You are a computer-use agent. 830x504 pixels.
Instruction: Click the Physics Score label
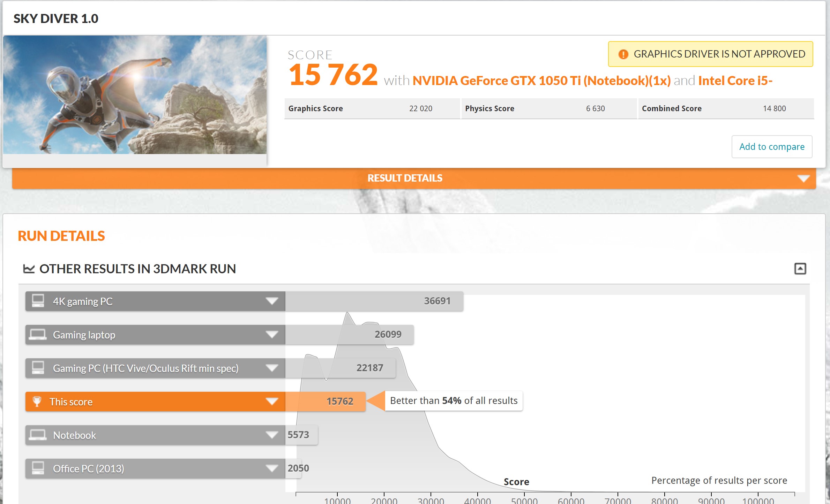(489, 108)
